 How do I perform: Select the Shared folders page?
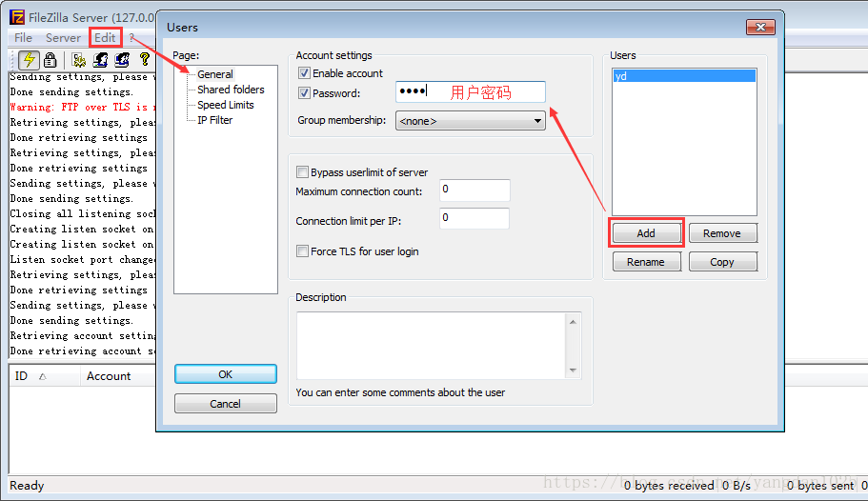coord(231,90)
